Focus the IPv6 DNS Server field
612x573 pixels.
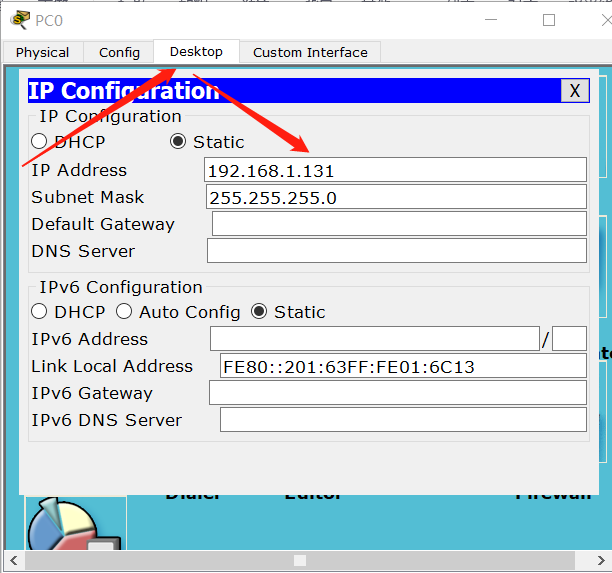point(403,420)
